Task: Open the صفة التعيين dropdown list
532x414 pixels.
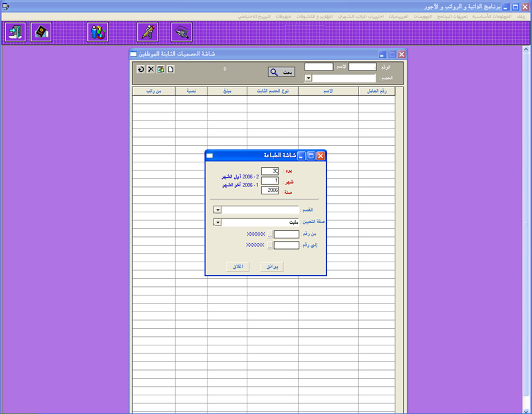Action: (x=217, y=222)
